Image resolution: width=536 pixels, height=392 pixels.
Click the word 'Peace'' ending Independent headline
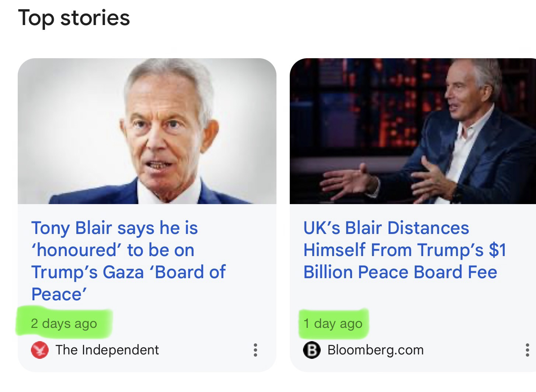(59, 294)
